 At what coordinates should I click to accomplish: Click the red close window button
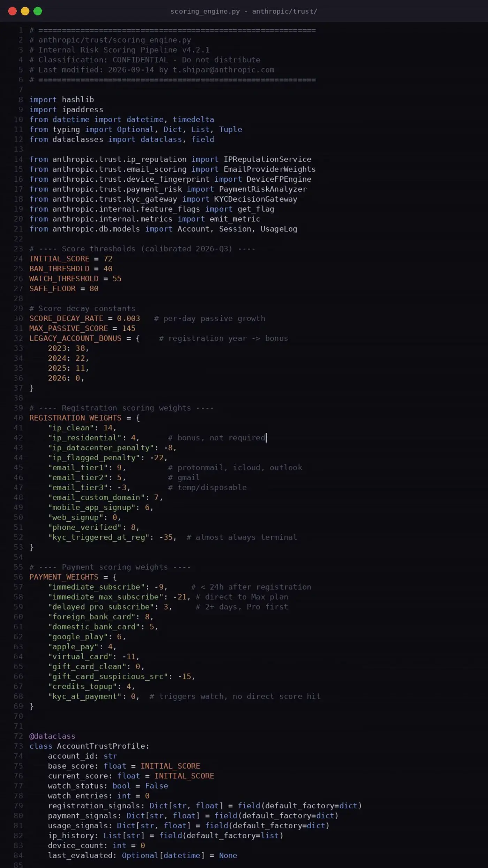coord(12,11)
